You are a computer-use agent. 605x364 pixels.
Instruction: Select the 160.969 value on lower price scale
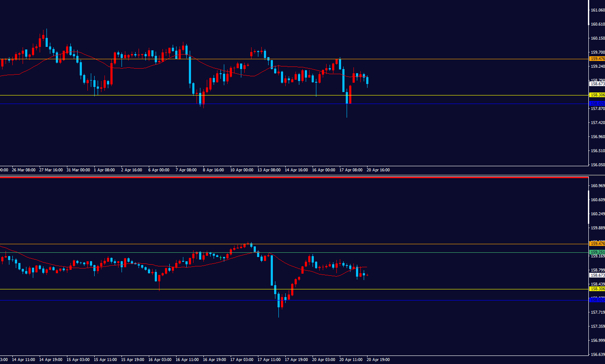597,186
